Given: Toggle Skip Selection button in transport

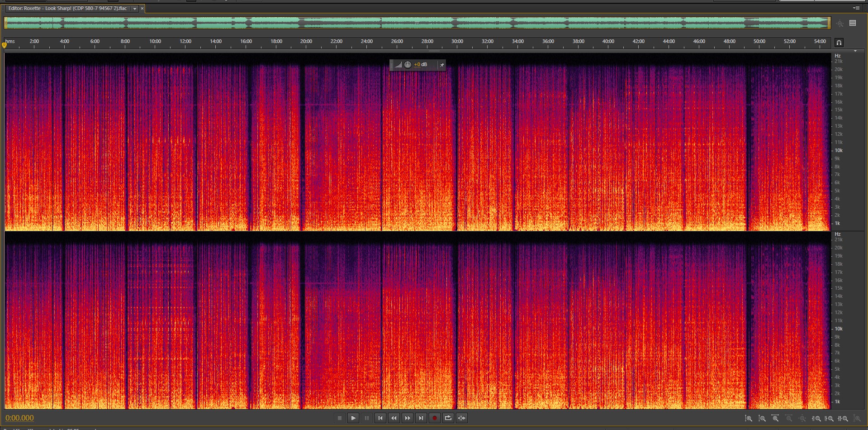Looking at the screenshot, I should click(x=461, y=418).
